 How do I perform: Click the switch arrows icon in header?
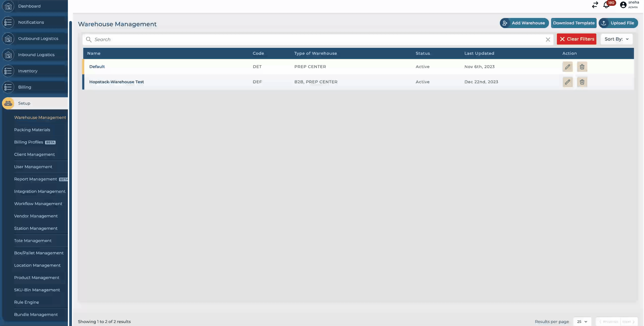[595, 5]
